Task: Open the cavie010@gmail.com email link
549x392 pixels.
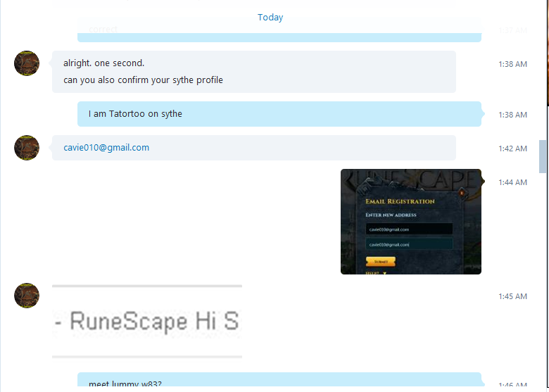Action: (x=106, y=148)
